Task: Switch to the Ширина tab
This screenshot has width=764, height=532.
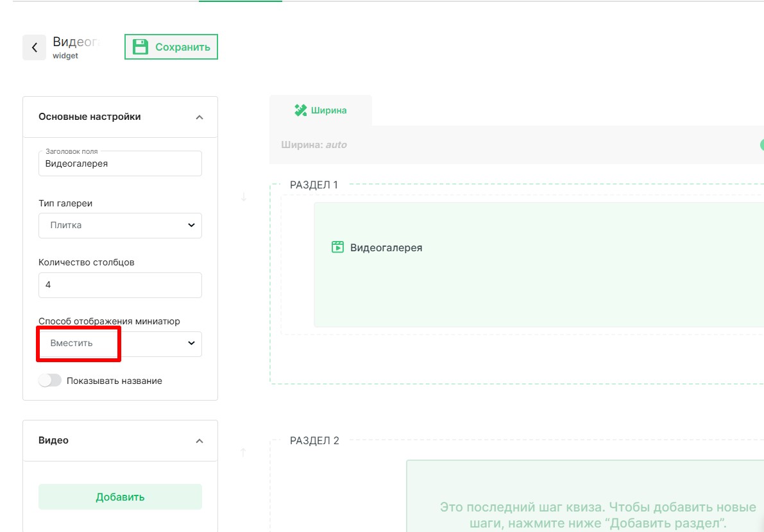Action: point(321,110)
